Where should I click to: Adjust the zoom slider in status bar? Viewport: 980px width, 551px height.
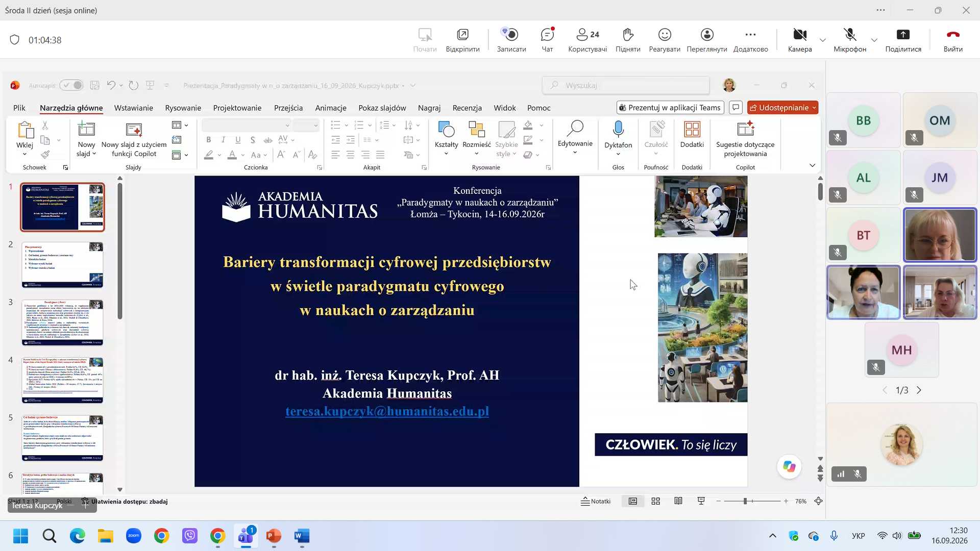pyautogui.click(x=745, y=502)
